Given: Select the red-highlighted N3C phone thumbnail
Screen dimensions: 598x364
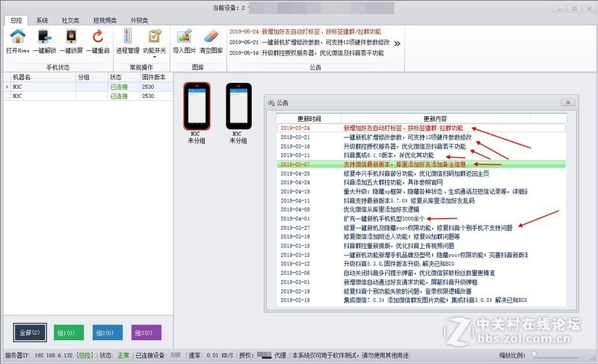Looking at the screenshot, I should [x=197, y=106].
